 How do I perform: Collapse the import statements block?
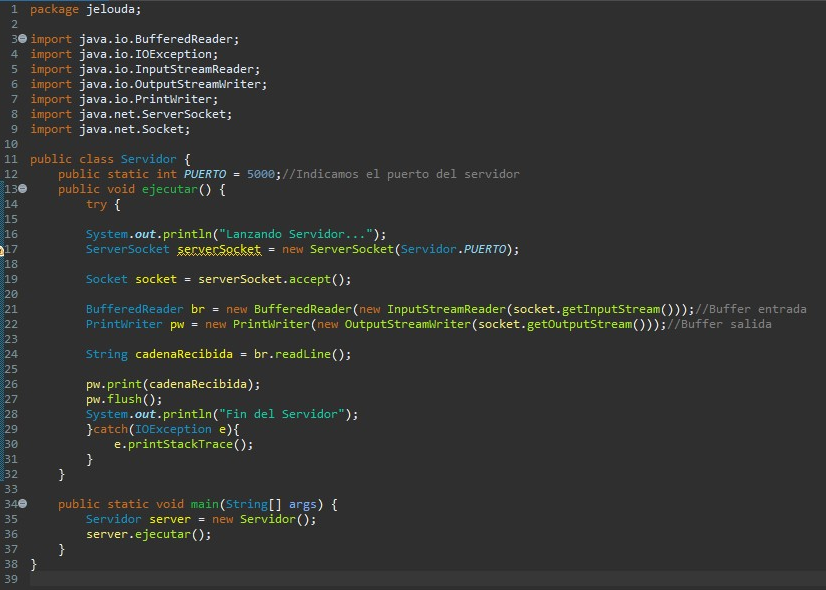pos(23,39)
